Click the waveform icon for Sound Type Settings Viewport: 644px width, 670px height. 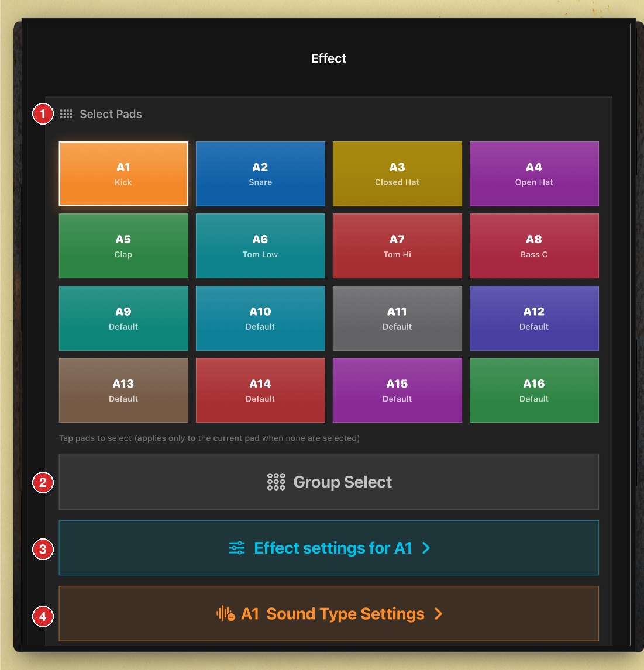coord(226,614)
